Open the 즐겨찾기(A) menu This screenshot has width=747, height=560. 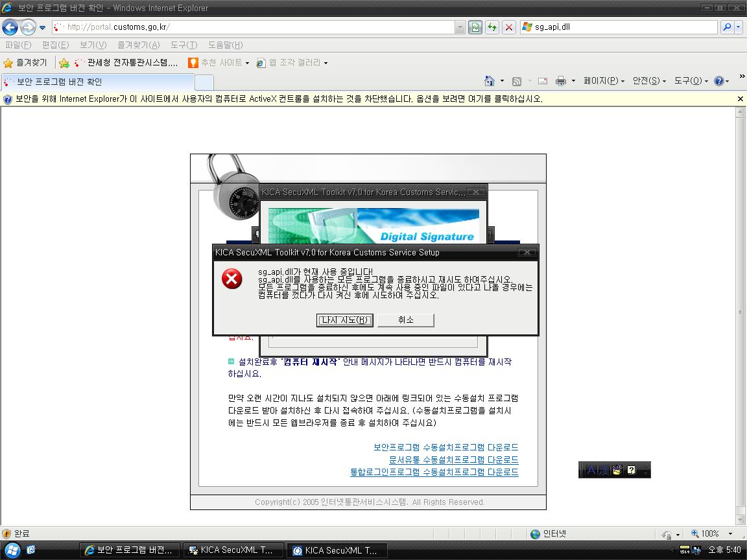(x=139, y=45)
